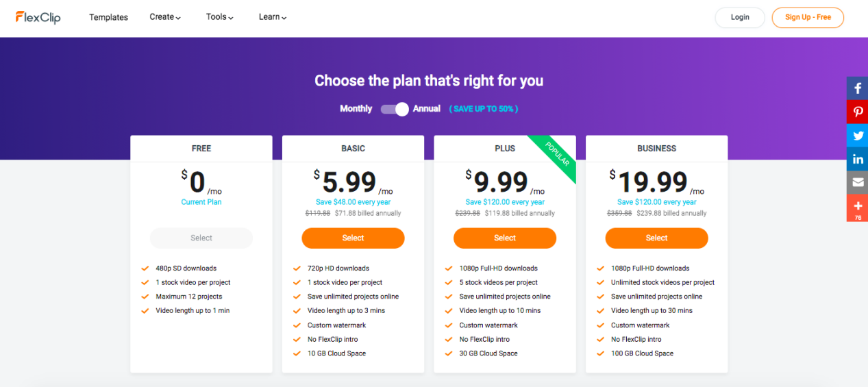Click the Current Plan link
868x387 pixels.
tap(201, 202)
